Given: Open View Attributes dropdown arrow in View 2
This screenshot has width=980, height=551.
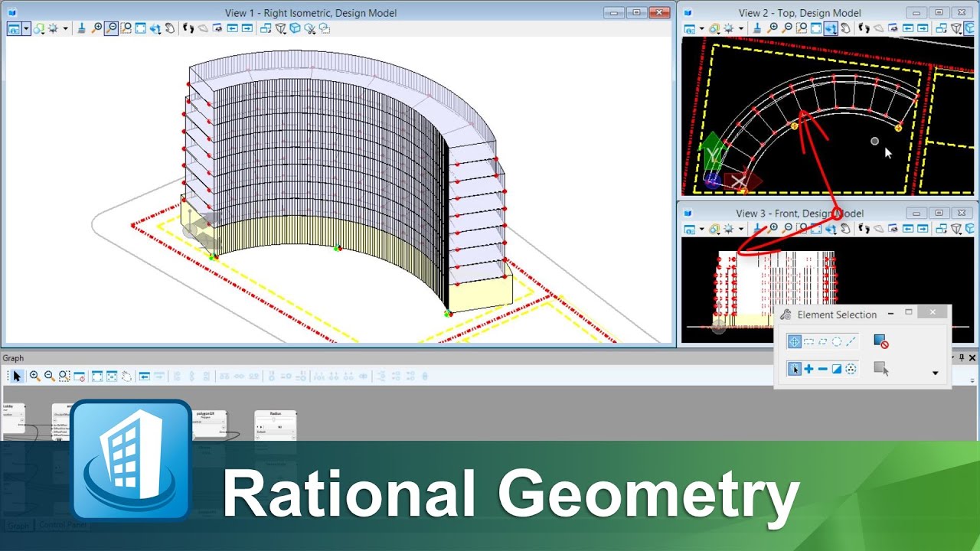Looking at the screenshot, I should 701,28.
